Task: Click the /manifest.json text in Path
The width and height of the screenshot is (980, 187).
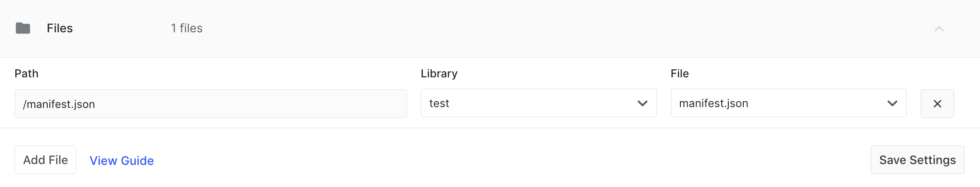Action: [x=59, y=104]
